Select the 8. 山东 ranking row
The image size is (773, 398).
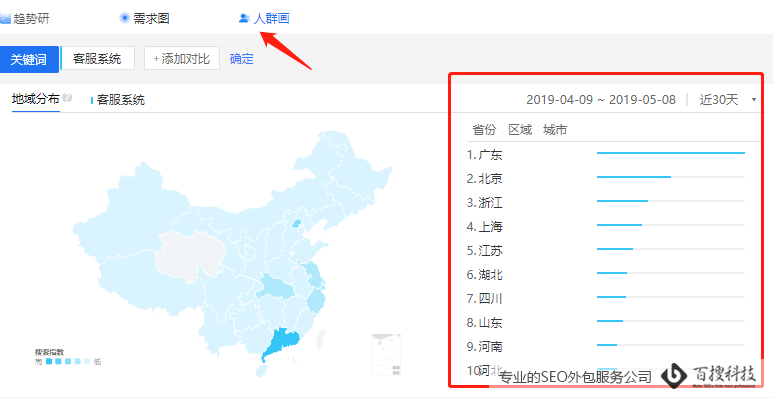pos(606,322)
